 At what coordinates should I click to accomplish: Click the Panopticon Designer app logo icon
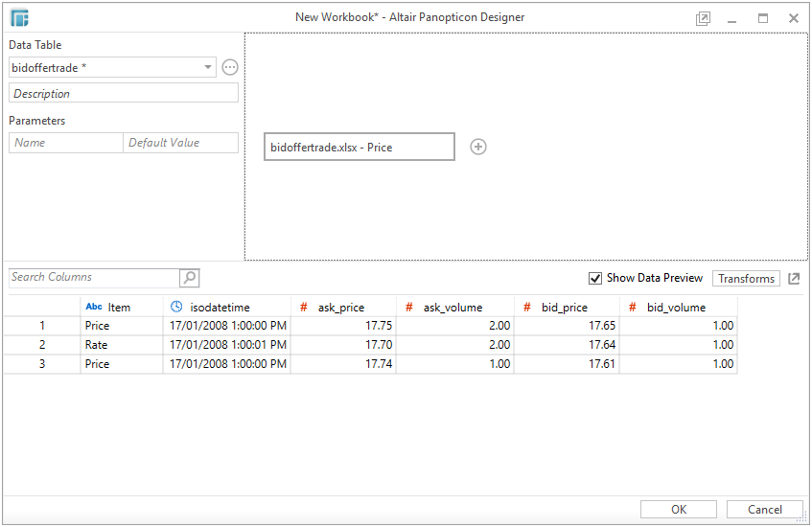[x=20, y=17]
